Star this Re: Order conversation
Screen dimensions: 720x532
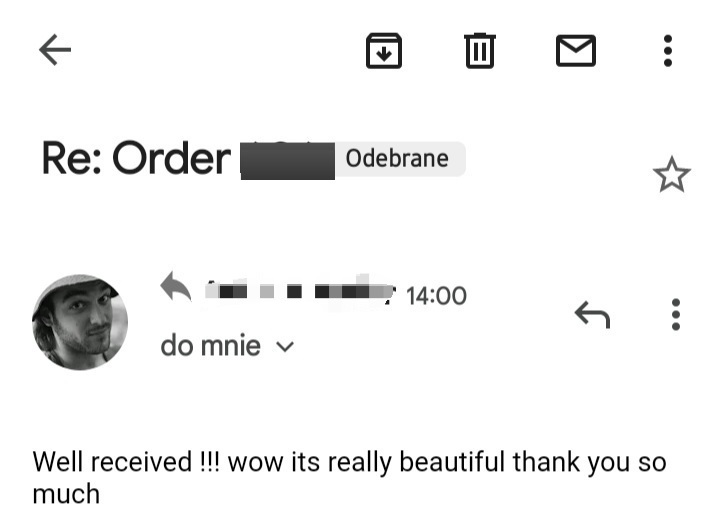[x=671, y=176]
